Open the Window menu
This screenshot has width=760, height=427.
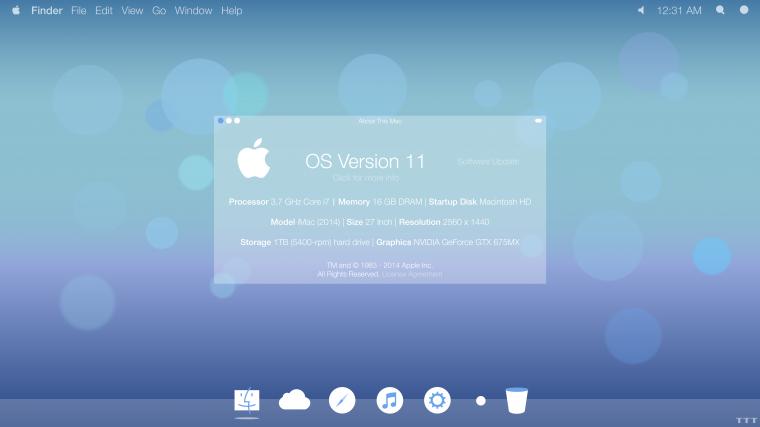[x=193, y=11]
